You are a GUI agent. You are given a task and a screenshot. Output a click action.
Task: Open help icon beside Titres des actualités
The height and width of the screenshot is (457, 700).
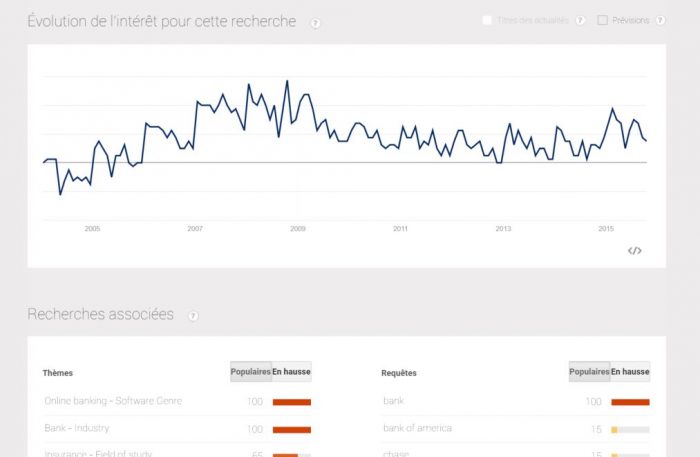pyautogui.click(x=580, y=20)
